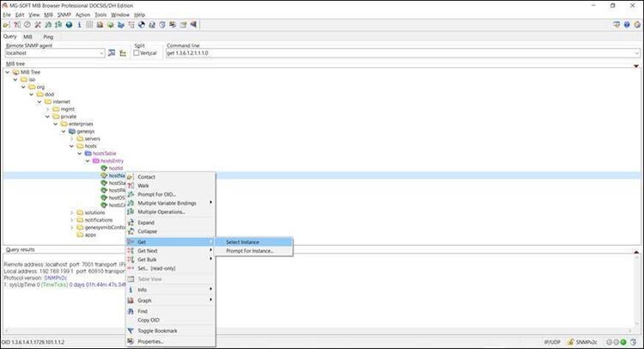Choose Prompt For Instance from submenu

[x=254, y=251]
